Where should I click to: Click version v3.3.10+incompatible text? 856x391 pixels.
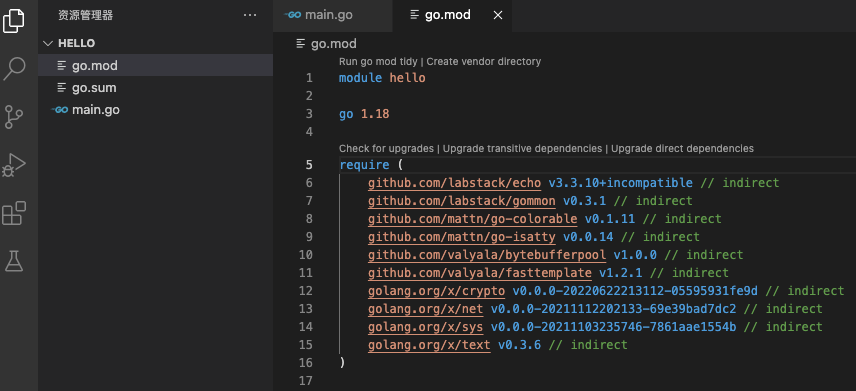(x=620, y=183)
